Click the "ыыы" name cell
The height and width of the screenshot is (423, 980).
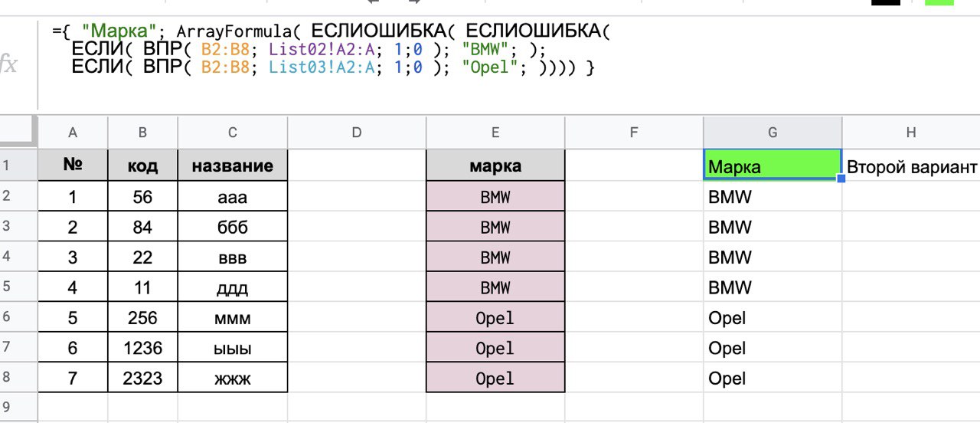(x=233, y=348)
